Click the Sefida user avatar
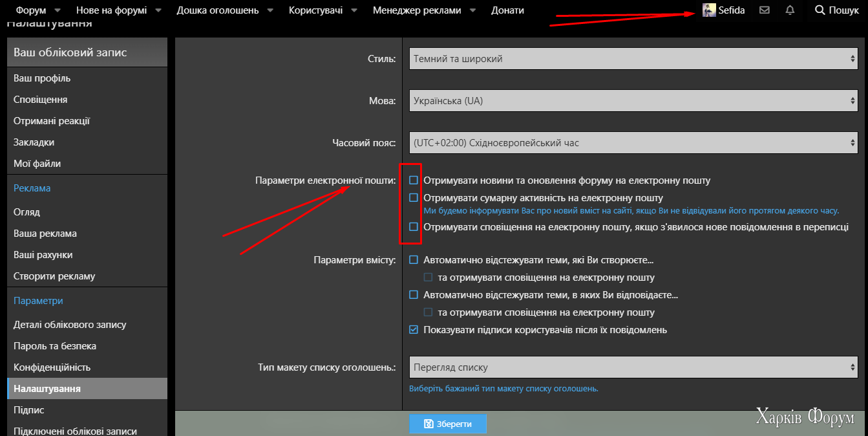This screenshot has height=436, width=868. point(709,10)
